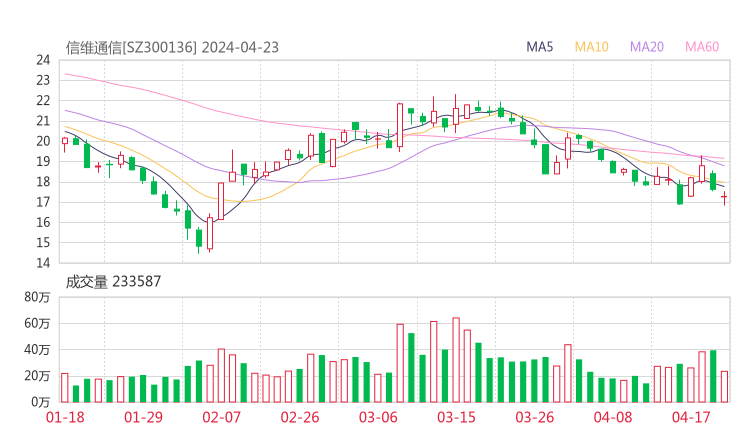Click the tallest volume bar near 03-15
The width and height of the screenshot is (740, 440).
pyautogui.click(x=456, y=360)
